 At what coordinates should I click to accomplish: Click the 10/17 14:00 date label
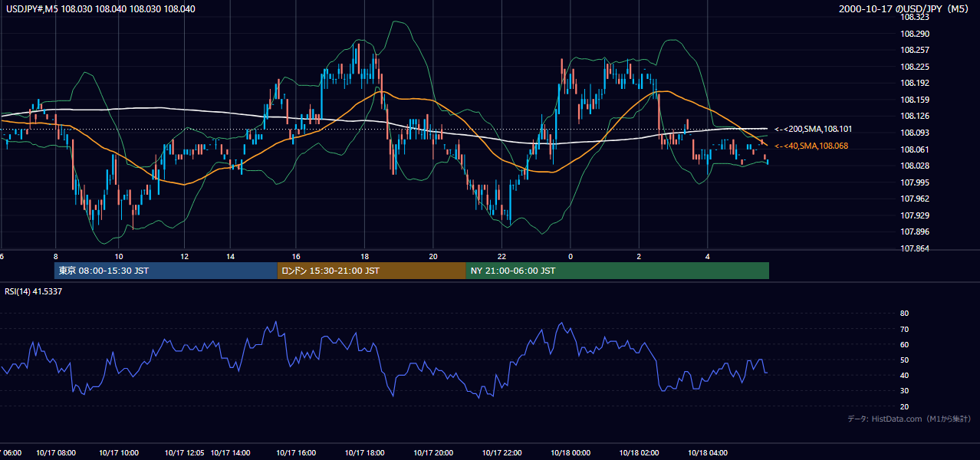click(231, 453)
